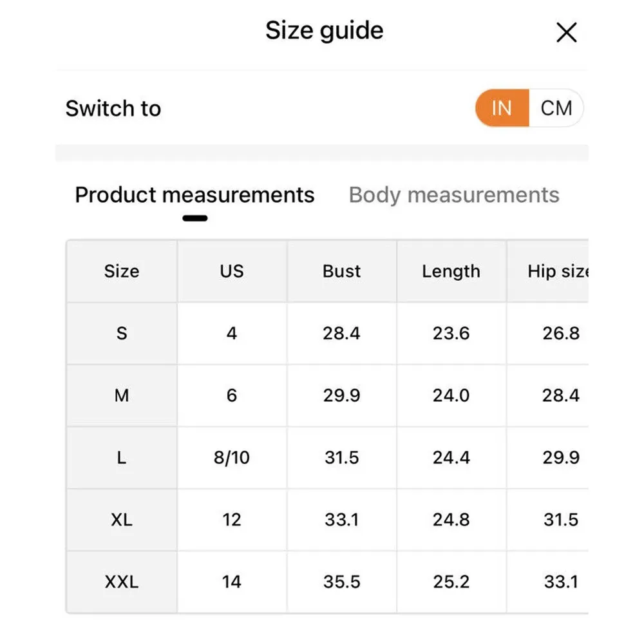Select the Product measurements tab

pos(194,195)
